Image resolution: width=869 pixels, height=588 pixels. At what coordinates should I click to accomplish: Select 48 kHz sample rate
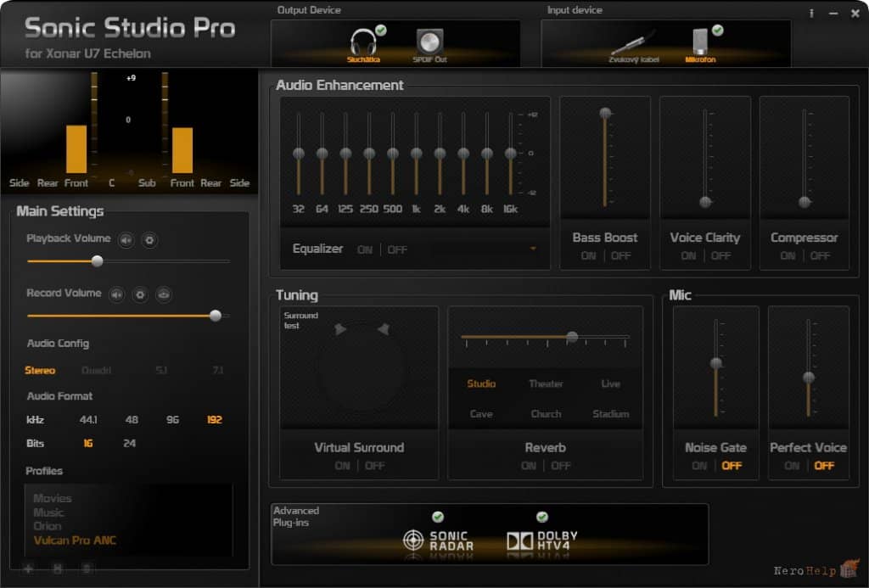coord(132,420)
